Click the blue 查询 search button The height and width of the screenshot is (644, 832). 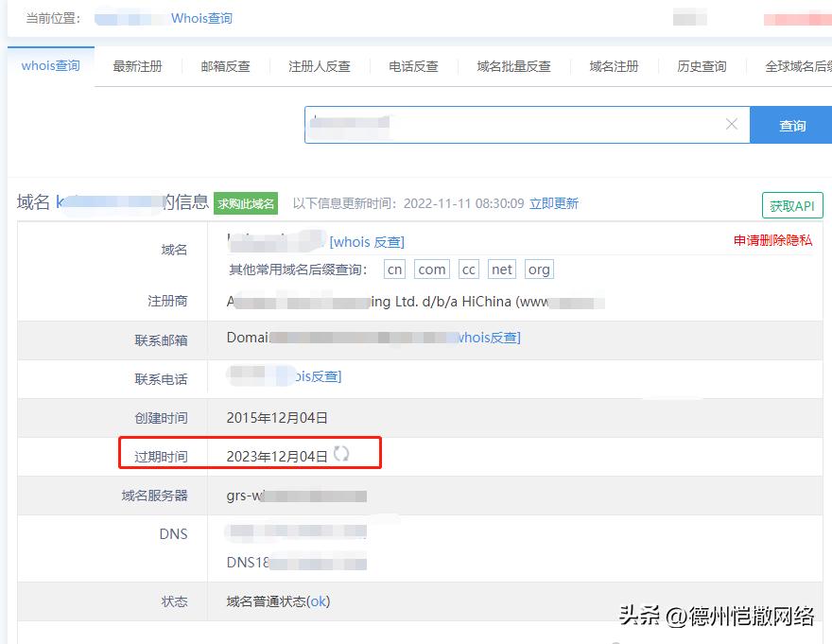(x=794, y=124)
